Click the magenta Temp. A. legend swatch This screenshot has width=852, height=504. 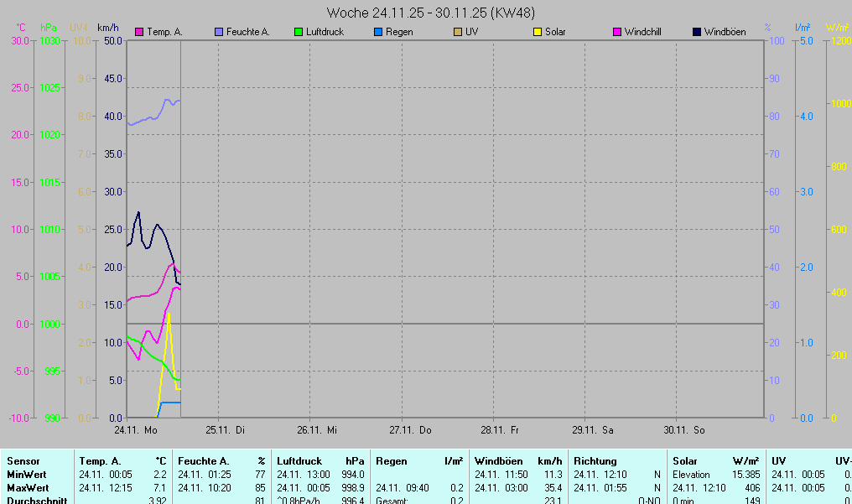point(139,32)
